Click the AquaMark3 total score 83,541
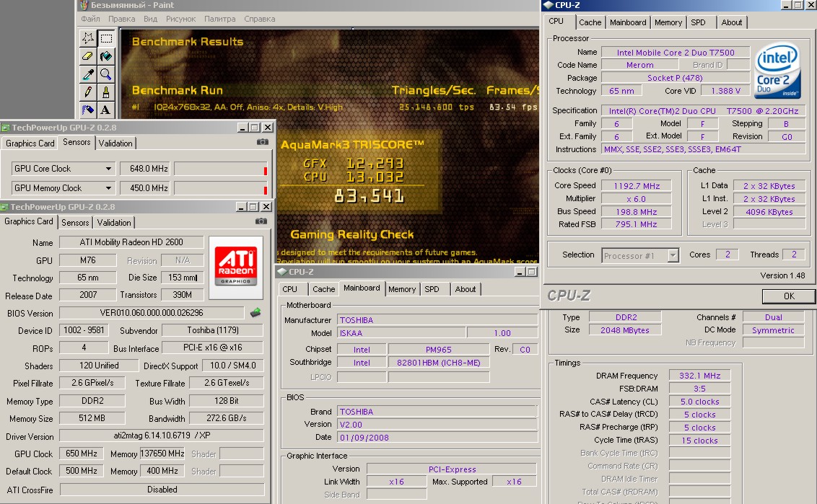Screen dimensions: 817x504 (369, 196)
